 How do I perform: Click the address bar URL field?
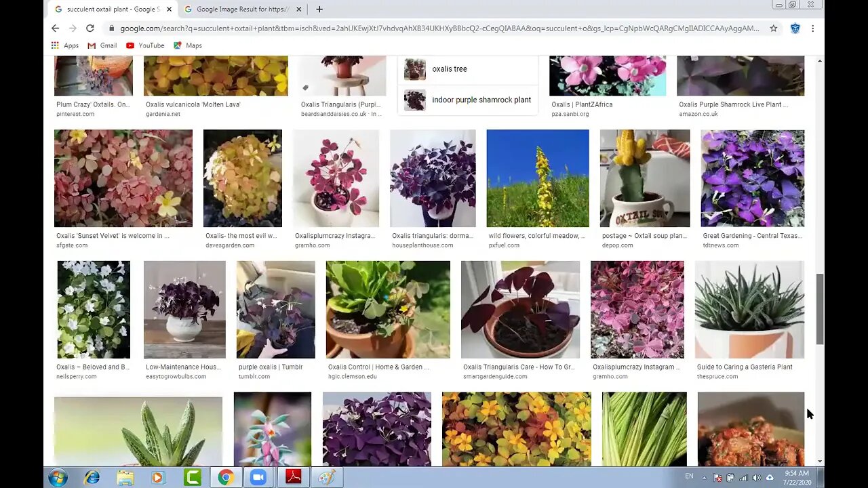pyautogui.click(x=439, y=28)
